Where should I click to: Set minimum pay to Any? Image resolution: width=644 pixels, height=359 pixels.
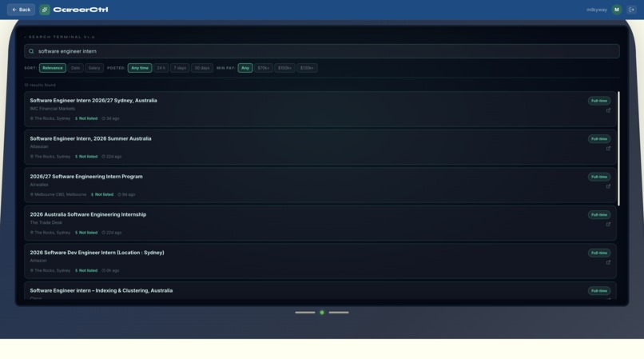245,68
